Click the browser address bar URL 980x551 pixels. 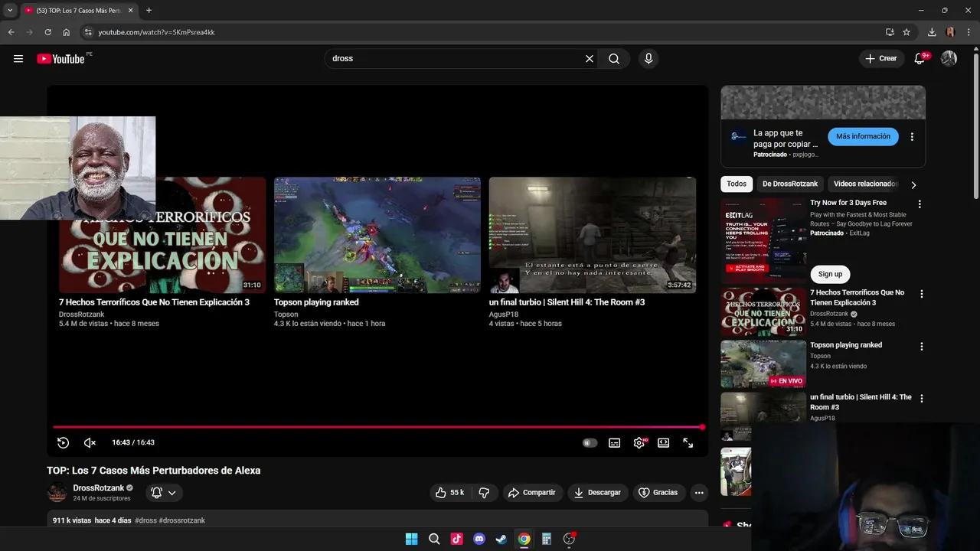(x=156, y=32)
